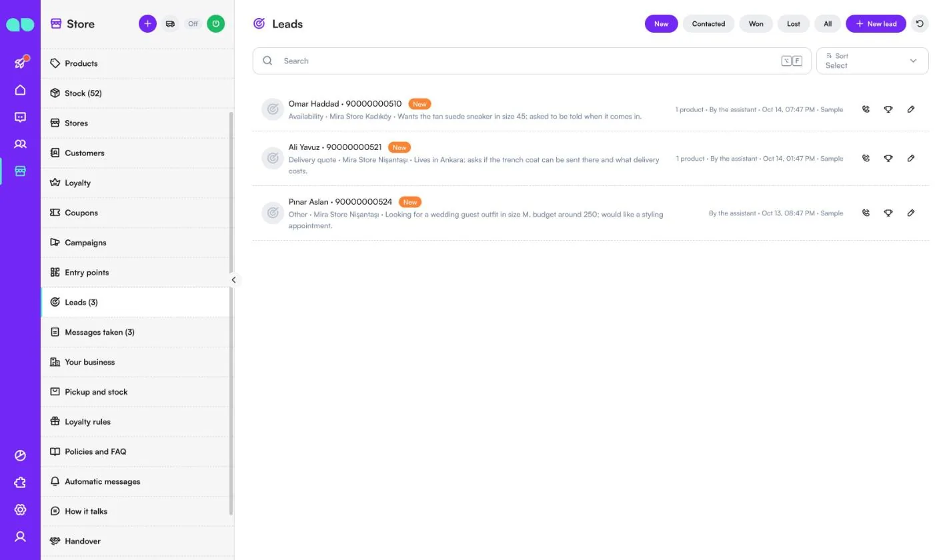Click the phone icon for Omar Haddad
Viewport: 947px width, 560px height.
(x=866, y=109)
